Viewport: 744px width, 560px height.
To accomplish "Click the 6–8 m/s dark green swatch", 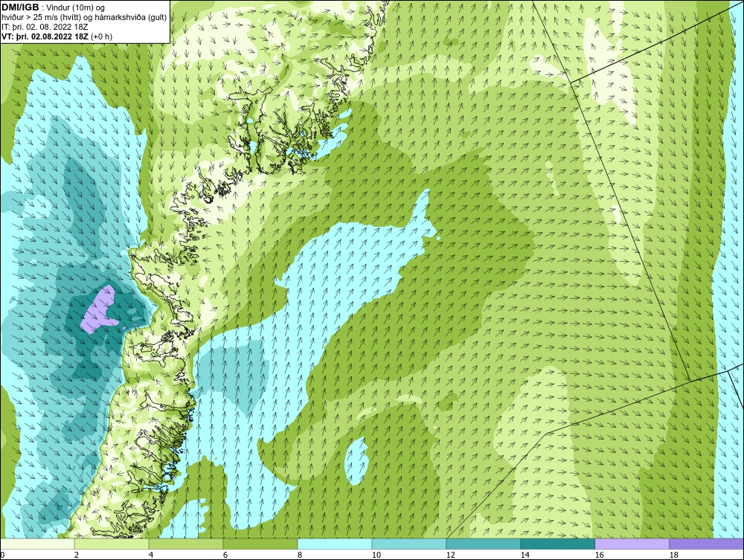I will coord(260,544).
